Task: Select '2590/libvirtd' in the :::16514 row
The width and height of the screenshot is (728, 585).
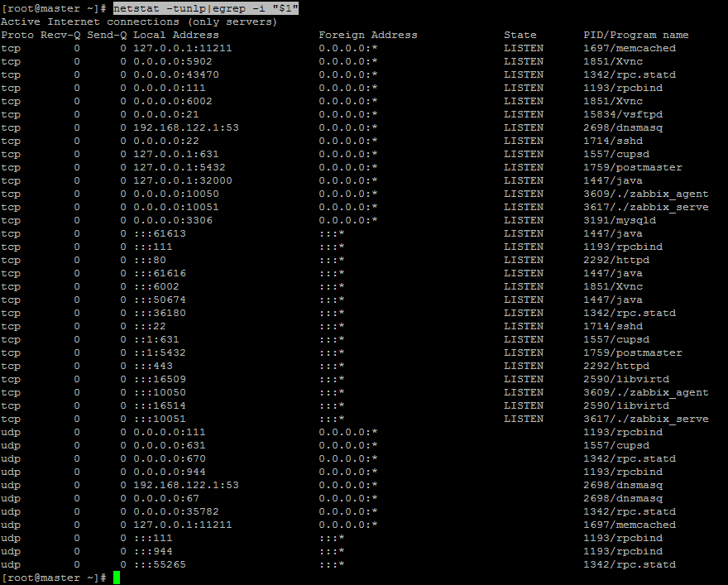Action: click(626, 405)
